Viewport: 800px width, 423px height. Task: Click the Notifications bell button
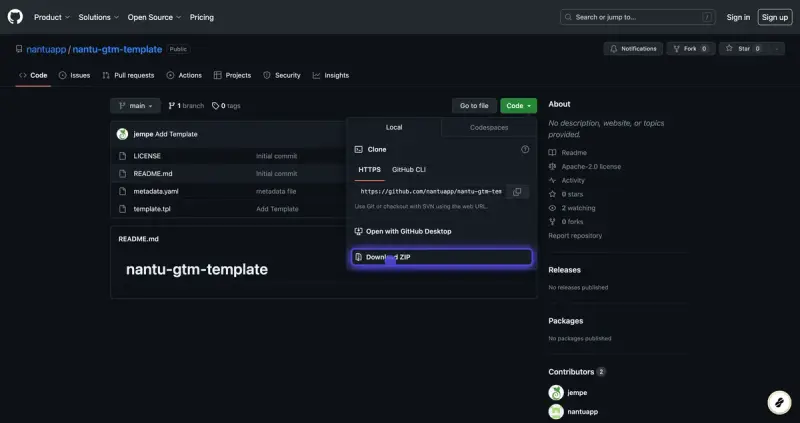pyautogui.click(x=633, y=49)
